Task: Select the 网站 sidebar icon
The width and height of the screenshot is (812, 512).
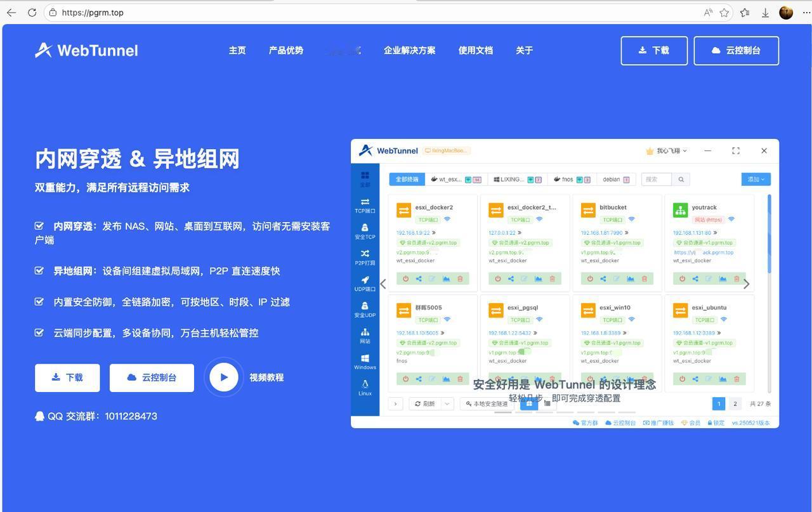Action: click(365, 335)
